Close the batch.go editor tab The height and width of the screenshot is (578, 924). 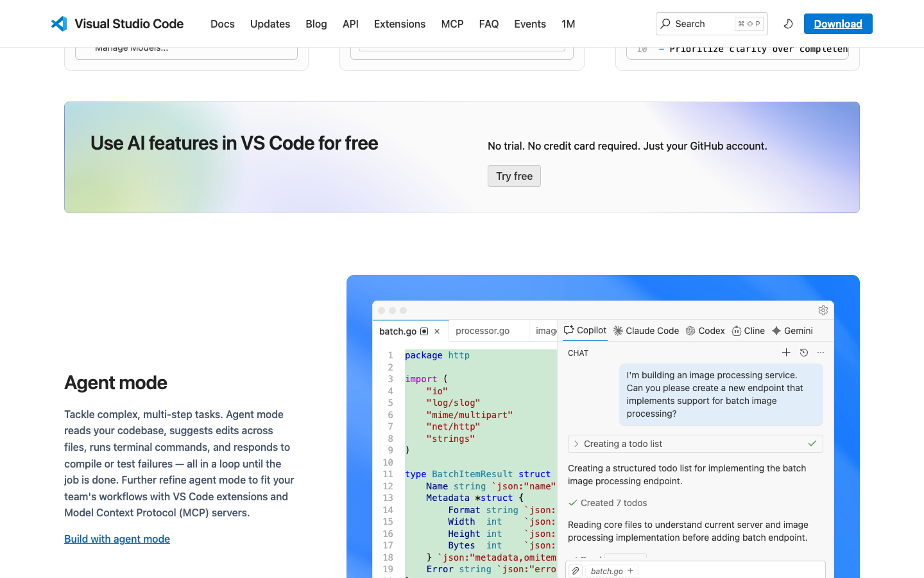pyautogui.click(x=437, y=331)
